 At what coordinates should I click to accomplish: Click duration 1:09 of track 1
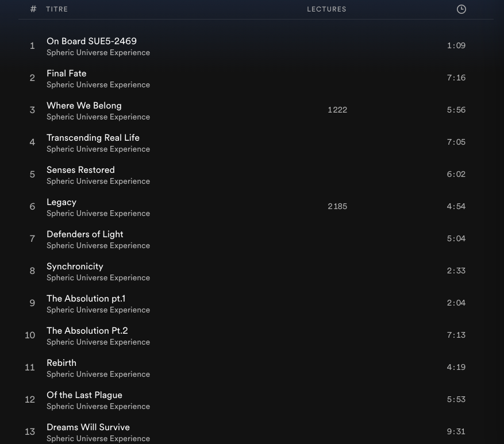(456, 45)
